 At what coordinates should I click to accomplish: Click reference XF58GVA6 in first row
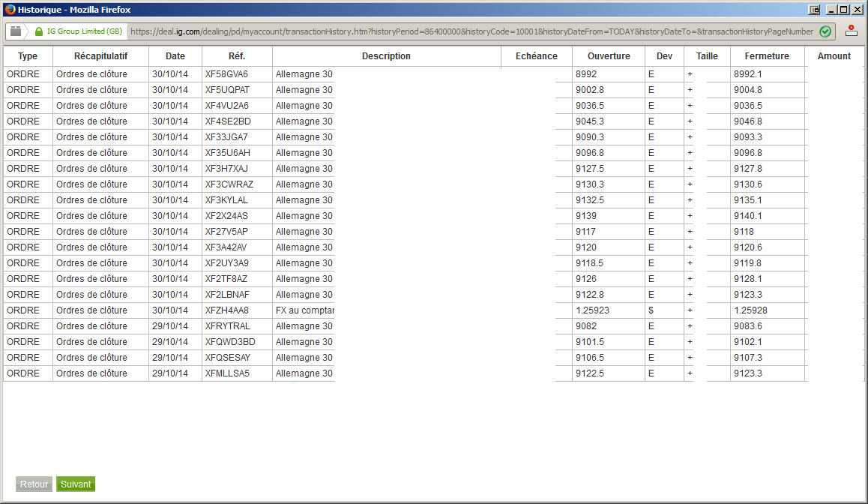tap(226, 74)
